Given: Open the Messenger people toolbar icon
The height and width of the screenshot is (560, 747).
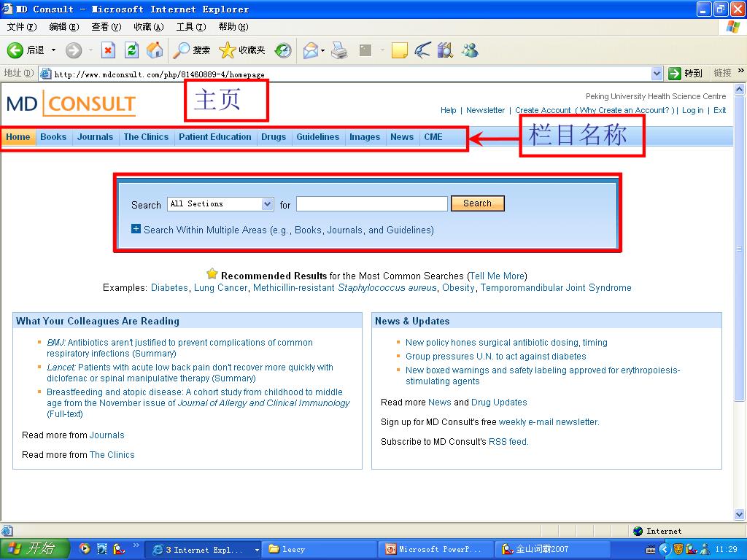Looking at the screenshot, I should [x=470, y=50].
